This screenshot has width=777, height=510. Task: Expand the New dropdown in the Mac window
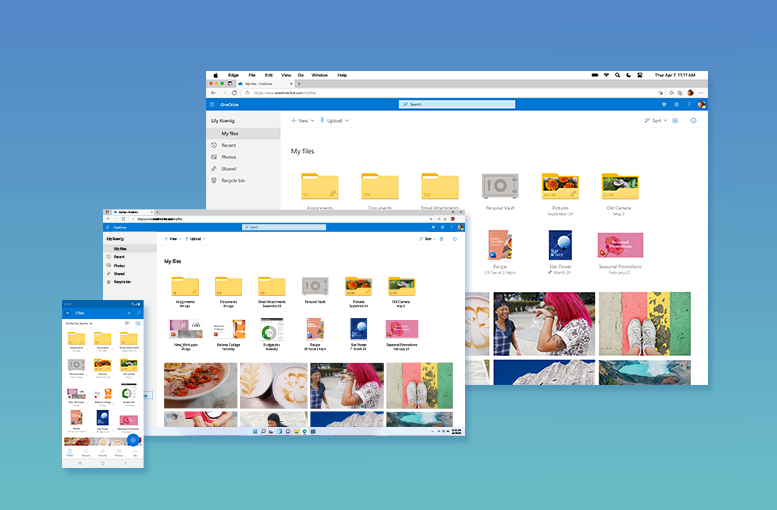click(x=302, y=120)
